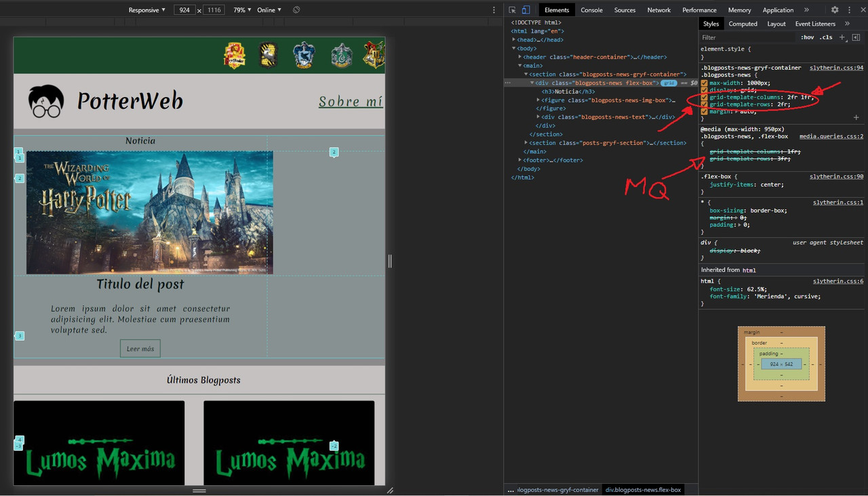The height and width of the screenshot is (496, 868).
Task: Open the Application tab
Action: (x=778, y=10)
